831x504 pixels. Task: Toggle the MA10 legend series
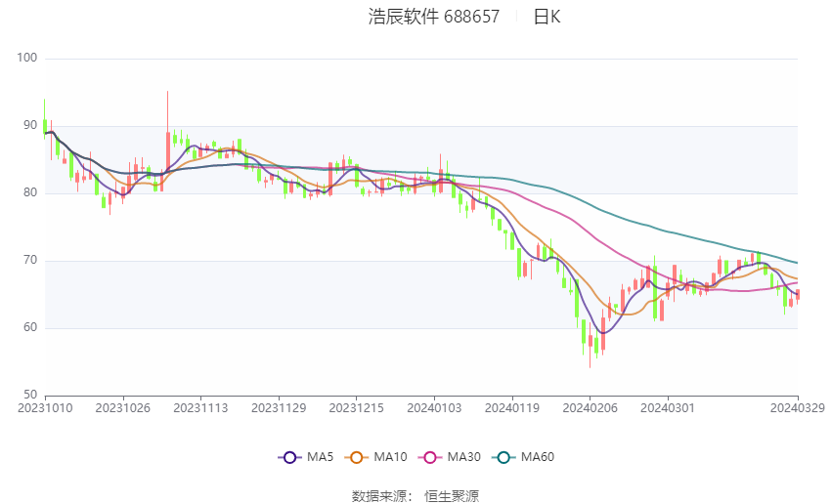[375, 457]
